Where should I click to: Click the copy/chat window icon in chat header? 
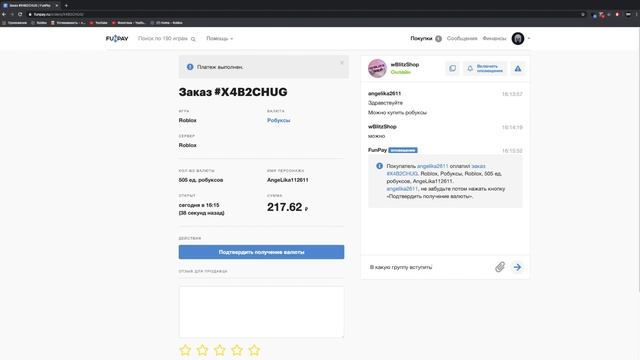click(x=452, y=69)
